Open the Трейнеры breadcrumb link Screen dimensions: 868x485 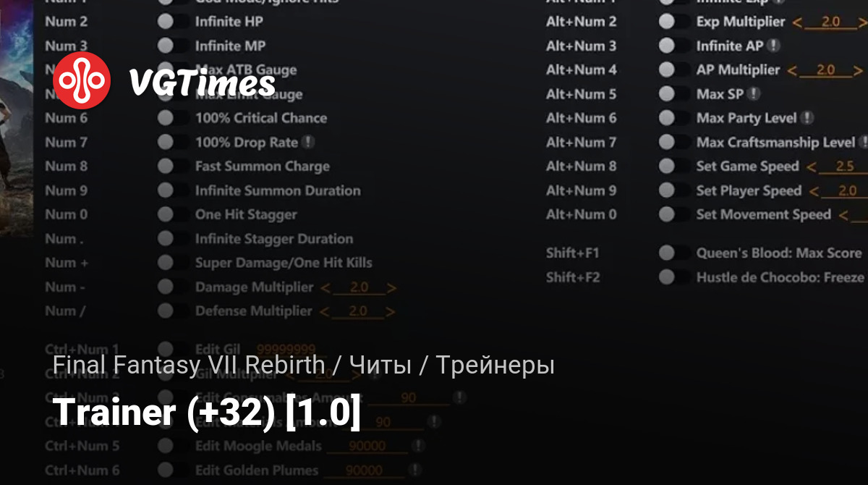(495, 366)
